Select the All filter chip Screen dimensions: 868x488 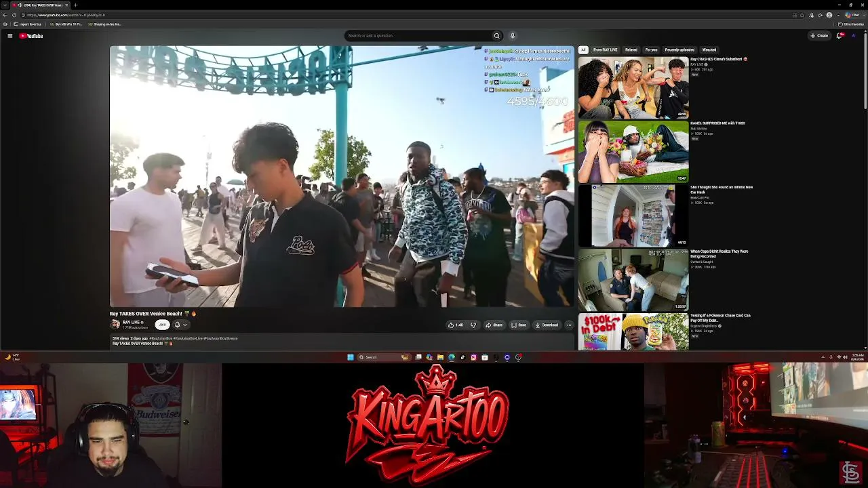point(583,49)
